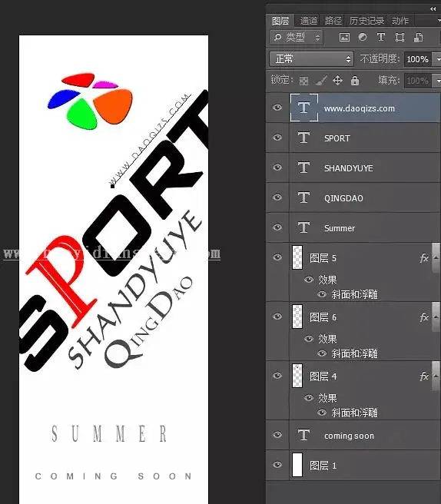Screen dimensions: 441x504
Task: Hide the coming soon layer
Action: click(x=277, y=435)
